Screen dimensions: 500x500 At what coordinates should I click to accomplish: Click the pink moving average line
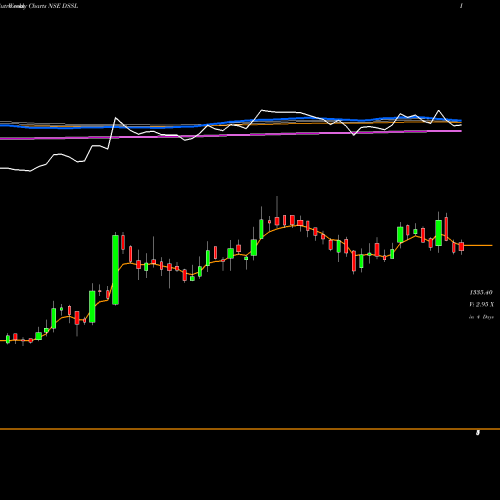[231, 135]
